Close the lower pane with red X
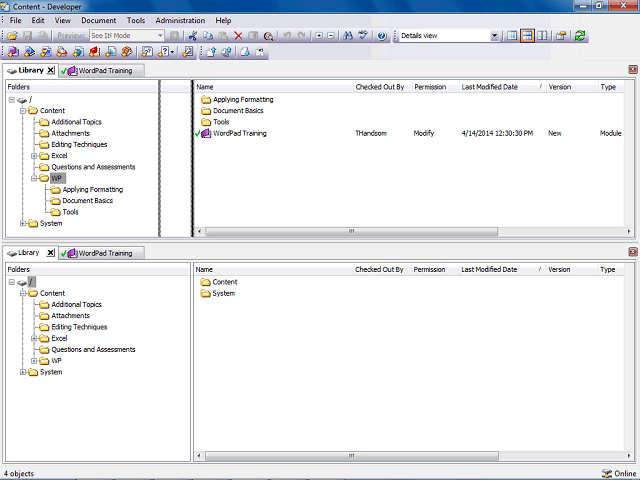640x480 pixels. [633, 252]
